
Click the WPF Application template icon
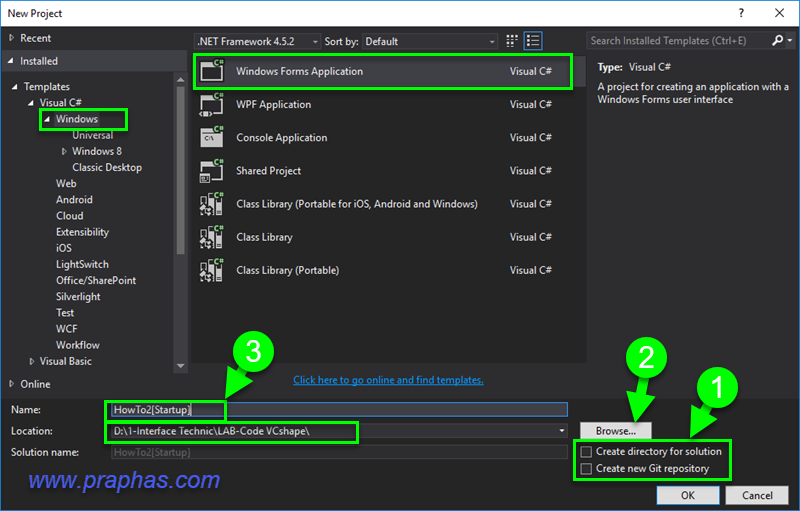212,105
